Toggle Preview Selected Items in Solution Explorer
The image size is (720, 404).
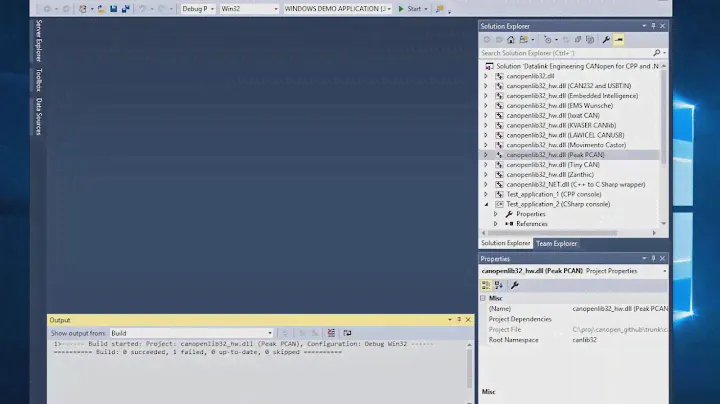point(619,40)
